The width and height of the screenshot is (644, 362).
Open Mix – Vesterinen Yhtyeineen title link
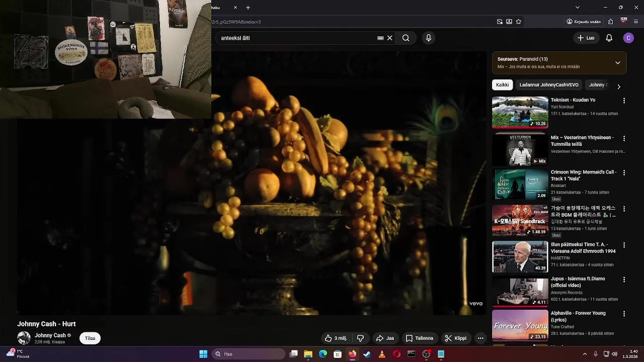tap(582, 141)
